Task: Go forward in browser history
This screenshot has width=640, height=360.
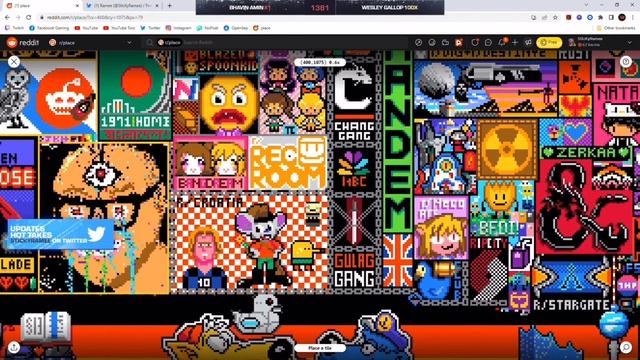Action: click(x=18, y=18)
